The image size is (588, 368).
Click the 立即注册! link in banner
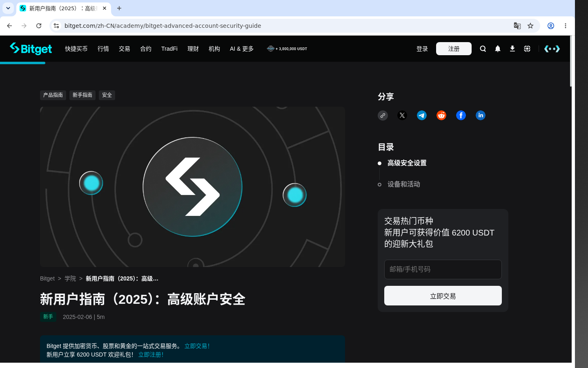151,355
